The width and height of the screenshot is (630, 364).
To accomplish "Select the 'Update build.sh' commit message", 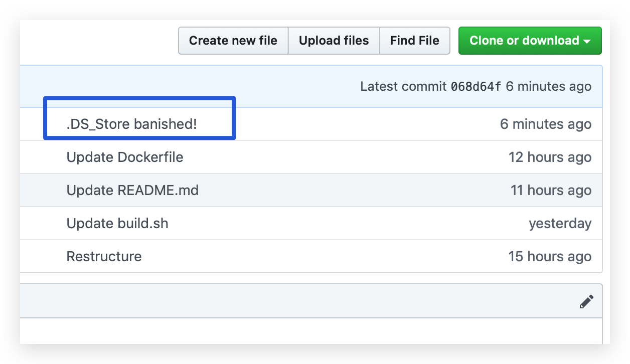I will click(117, 223).
